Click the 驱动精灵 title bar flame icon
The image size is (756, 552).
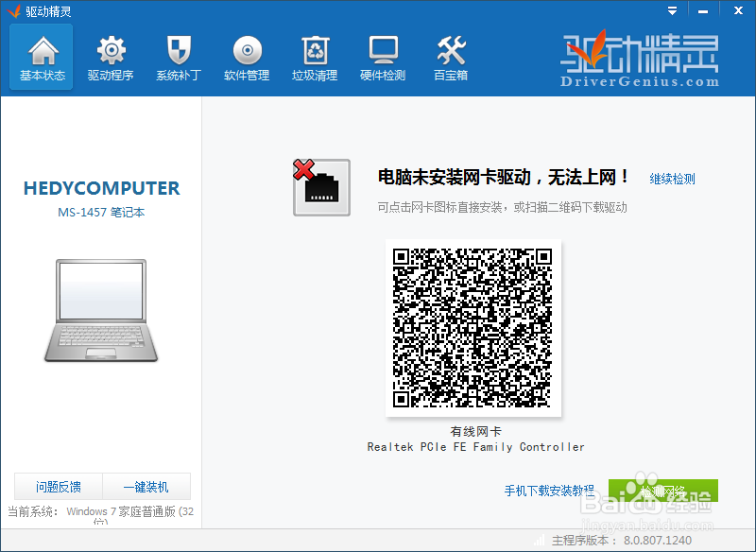[14, 11]
